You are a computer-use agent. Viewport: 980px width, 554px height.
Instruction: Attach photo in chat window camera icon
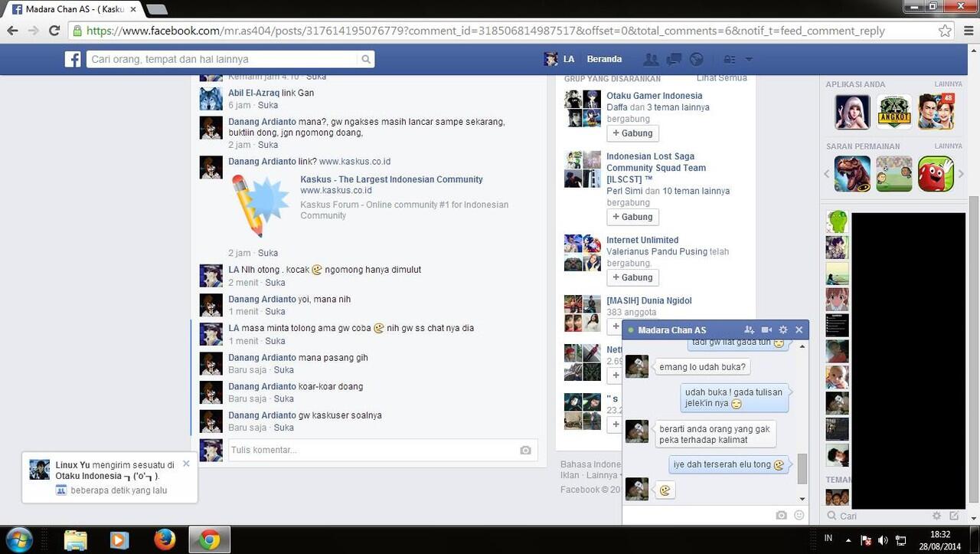point(781,516)
